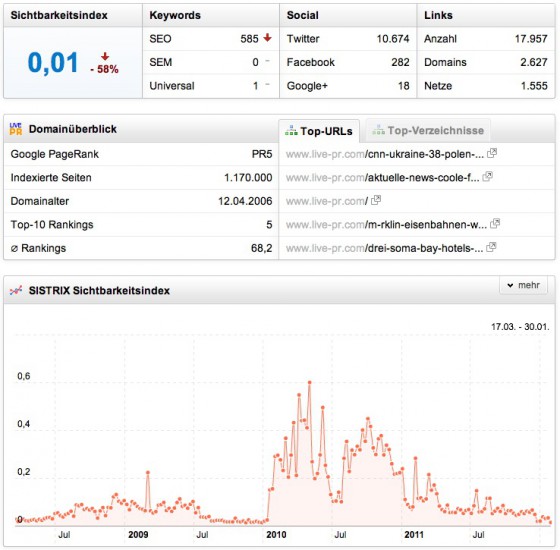Open external link icon for cnn-ukraine URL
This screenshot has height=550, width=560.
492,153
